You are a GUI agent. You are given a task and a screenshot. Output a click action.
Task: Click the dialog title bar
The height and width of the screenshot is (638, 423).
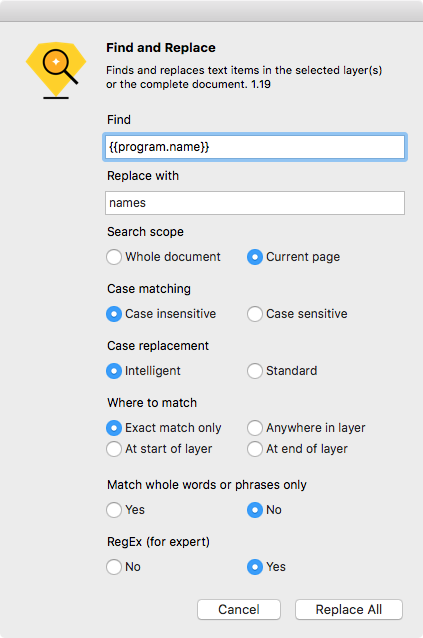pos(212,11)
